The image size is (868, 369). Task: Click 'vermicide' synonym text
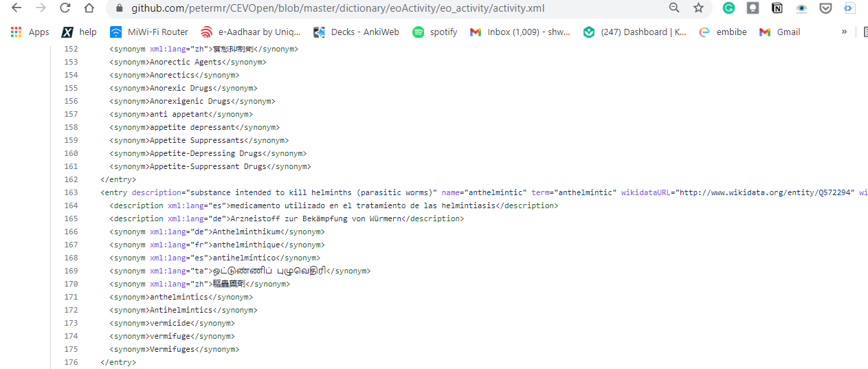coord(170,324)
